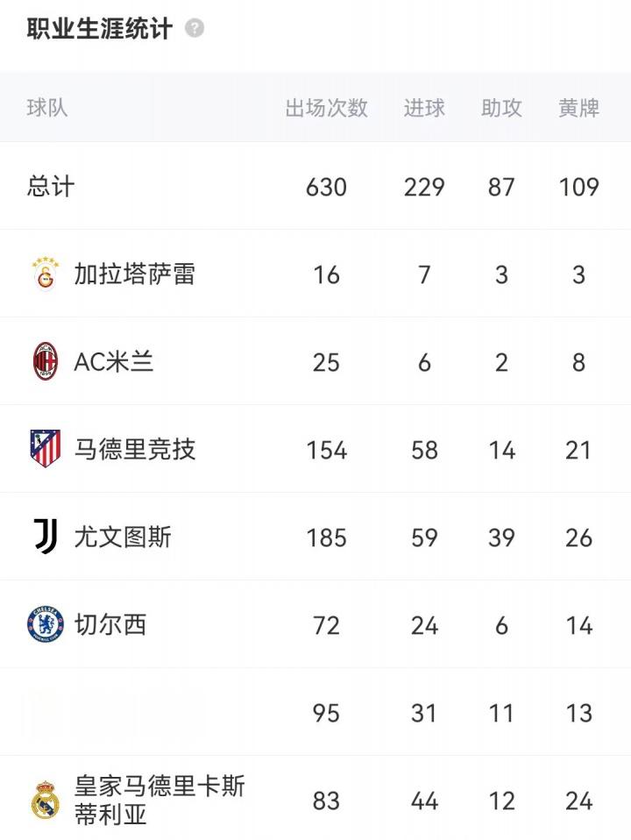Tap the Atlético Madrid badge icon
Screen dimensions: 631x840
click(x=46, y=448)
